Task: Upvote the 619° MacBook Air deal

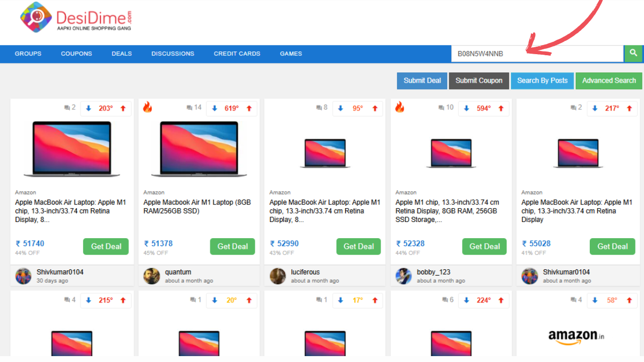Action: pyautogui.click(x=250, y=108)
